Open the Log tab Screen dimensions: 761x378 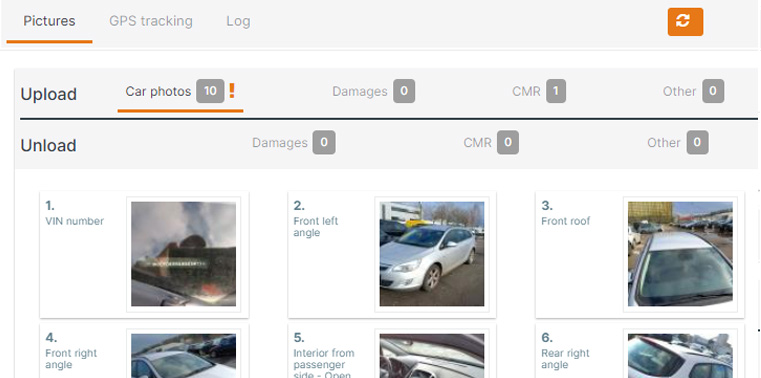[238, 21]
